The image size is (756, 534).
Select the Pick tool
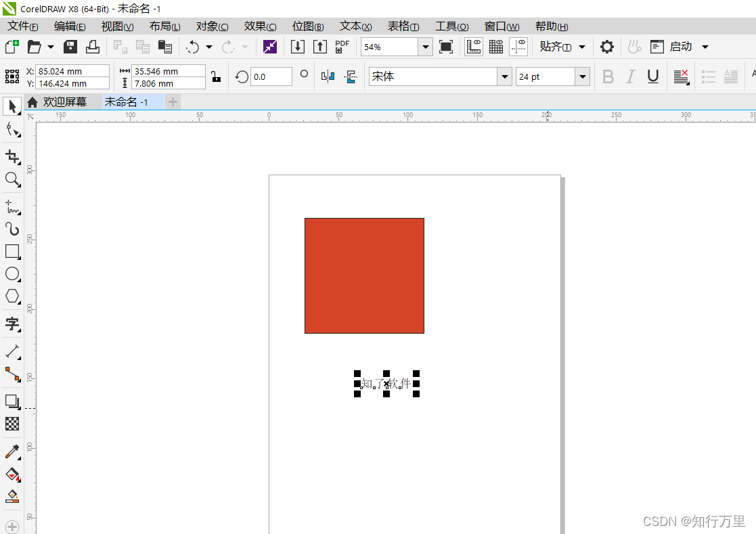coord(12,106)
